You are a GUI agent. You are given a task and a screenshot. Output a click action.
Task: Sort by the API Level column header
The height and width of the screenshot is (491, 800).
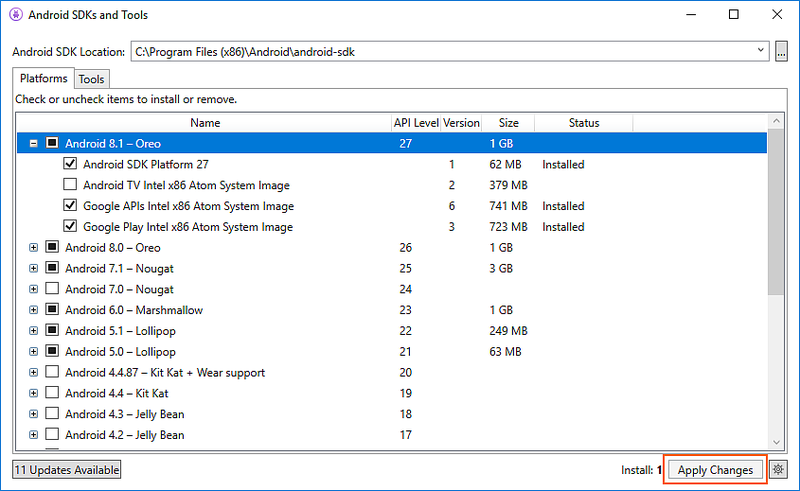[415, 123]
